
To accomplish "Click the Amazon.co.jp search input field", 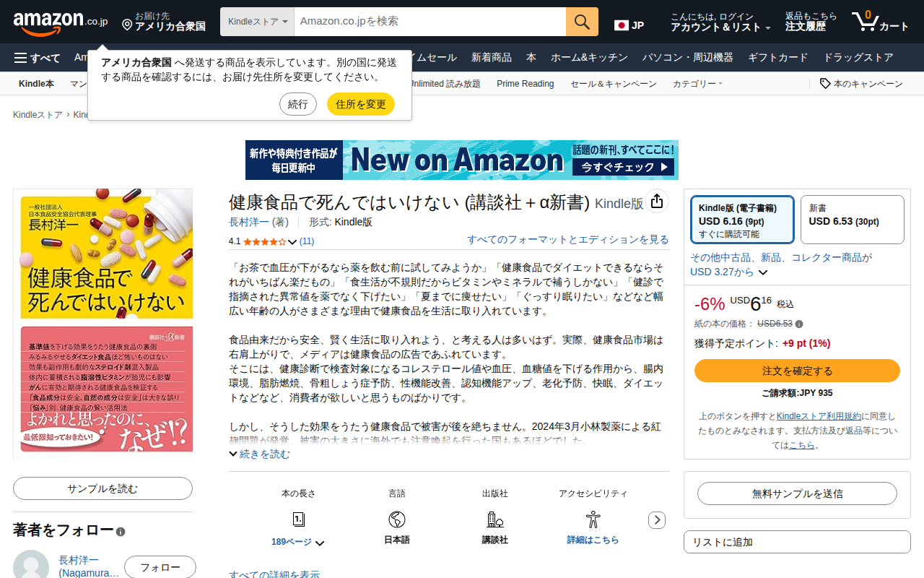I will 430,22.
